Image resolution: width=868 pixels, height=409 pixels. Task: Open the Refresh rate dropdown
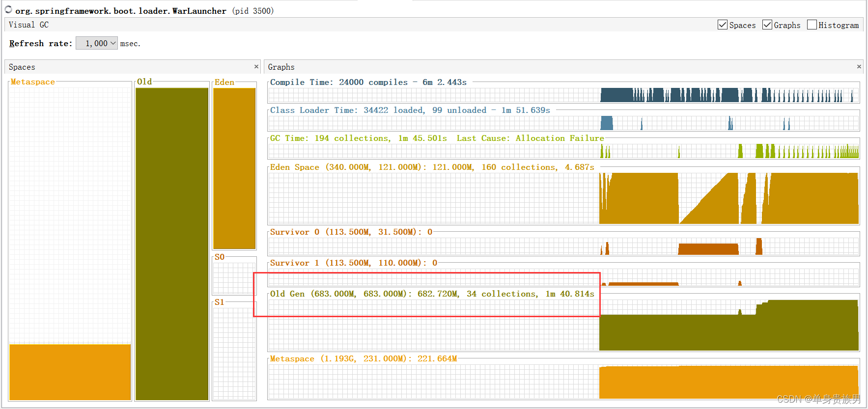tap(97, 43)
